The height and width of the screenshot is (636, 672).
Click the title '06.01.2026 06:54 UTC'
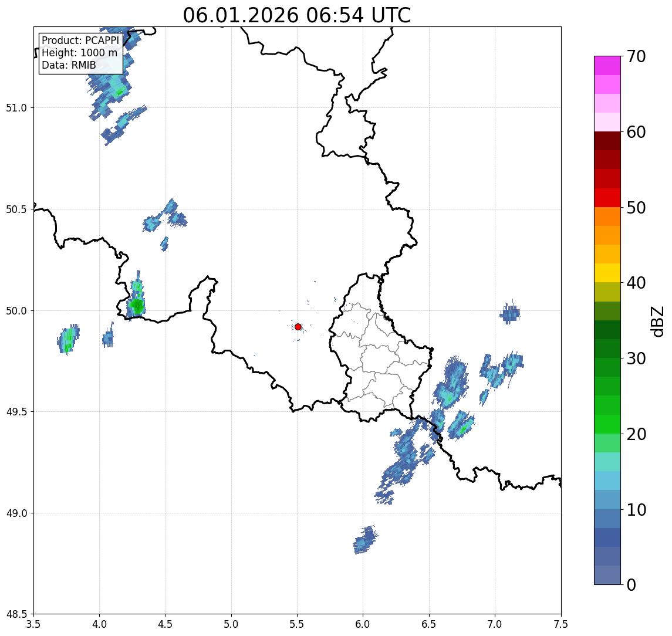click(x=297, y=15)
